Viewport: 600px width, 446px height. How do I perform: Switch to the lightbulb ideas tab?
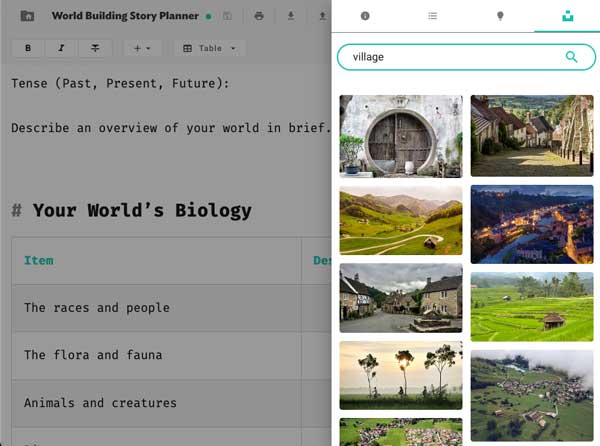click(x=500, y=16)
